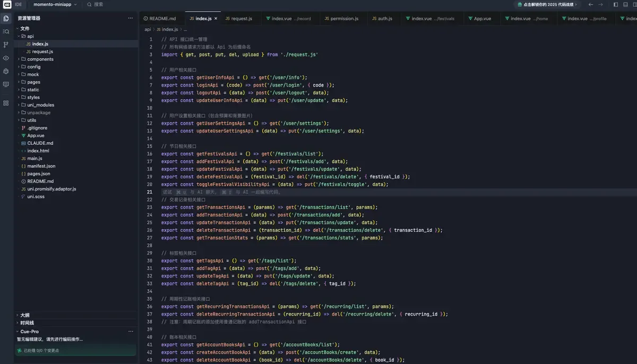Close the active index.js tab
This screenshot has width=637, height=364.
pos(216,19)
